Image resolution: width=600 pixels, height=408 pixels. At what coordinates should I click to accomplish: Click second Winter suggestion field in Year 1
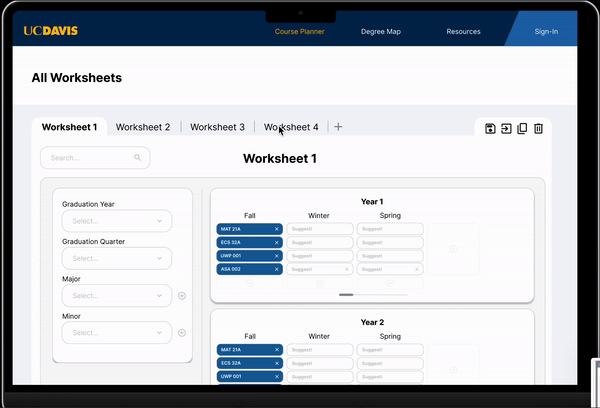pos(320,242)
